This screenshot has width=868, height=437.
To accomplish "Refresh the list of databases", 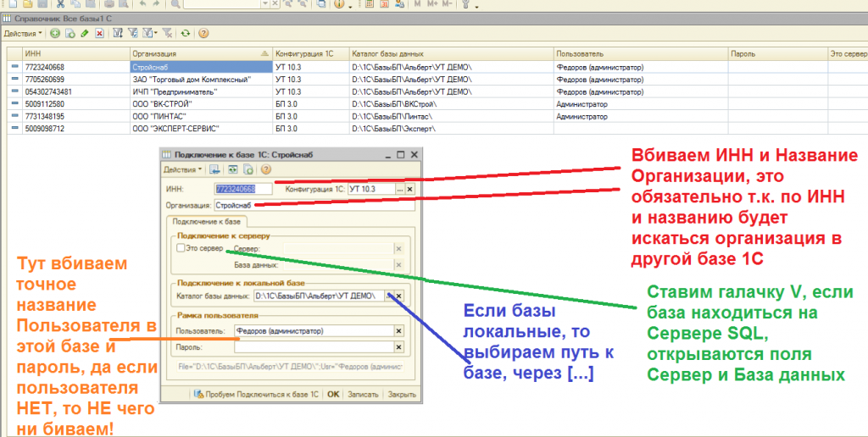I will click(x=186, y=34).
